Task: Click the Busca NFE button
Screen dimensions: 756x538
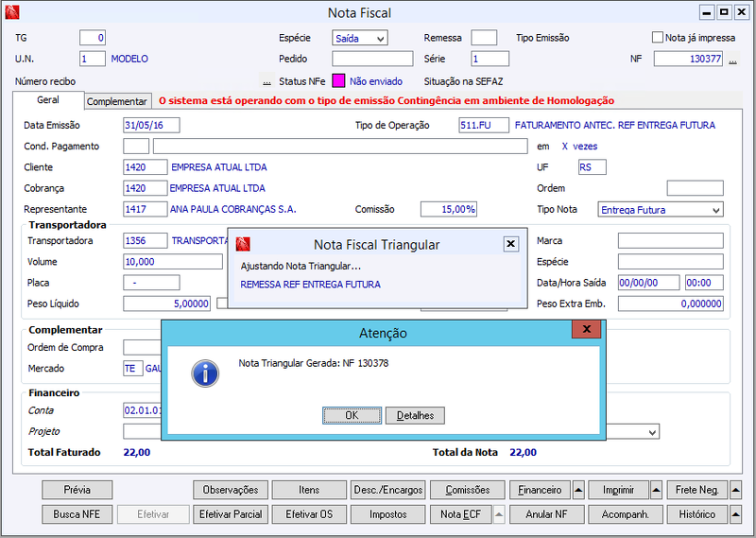Action: click(77, 514)
